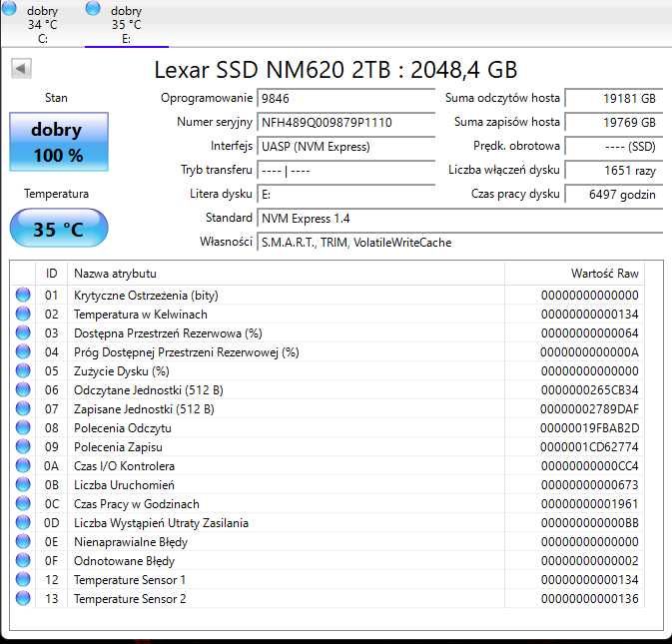The width and height of the screenshot is (672, 644).
Task: Click raw value 0000000265CB34
Action: (590, 390)
